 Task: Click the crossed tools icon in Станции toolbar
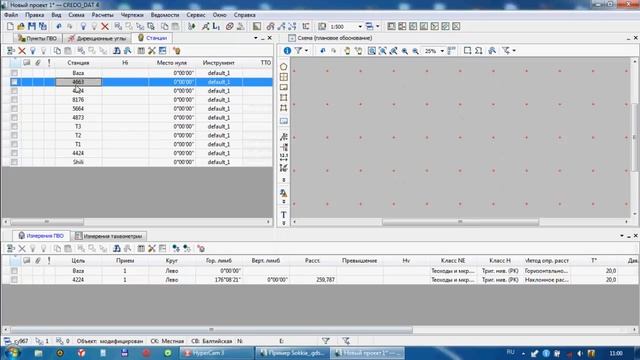click(x=152, y=51)
